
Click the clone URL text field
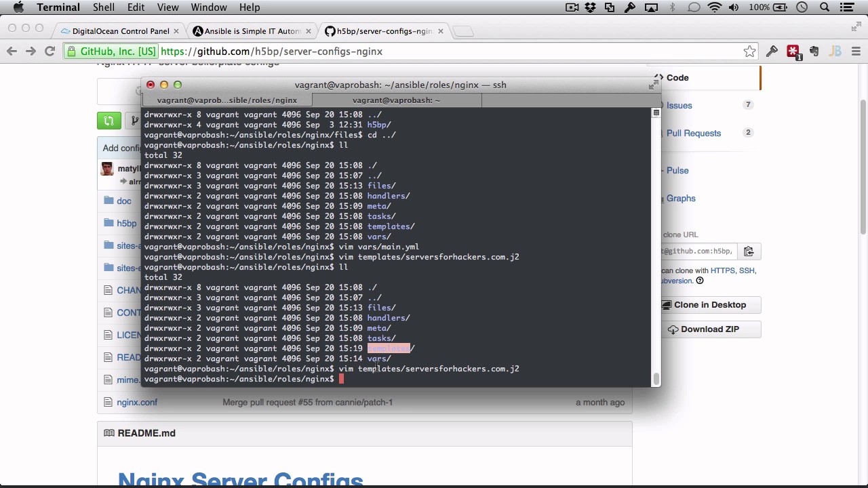698,251
